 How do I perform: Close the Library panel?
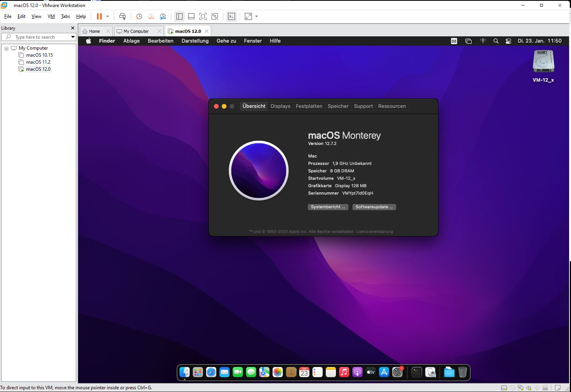click(x=73, y=28)
